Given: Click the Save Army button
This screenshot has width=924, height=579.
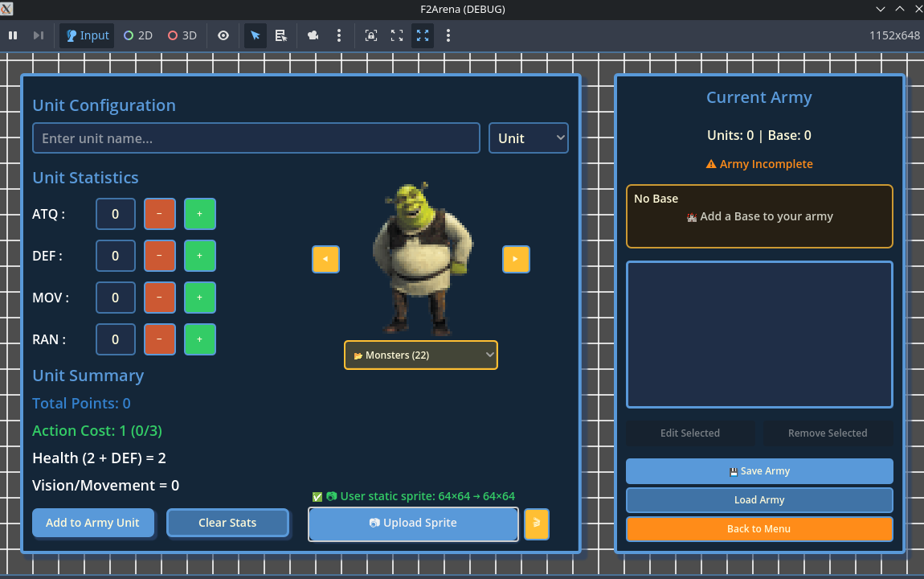Looking at the screenshot, I should (x=759, y=471).
